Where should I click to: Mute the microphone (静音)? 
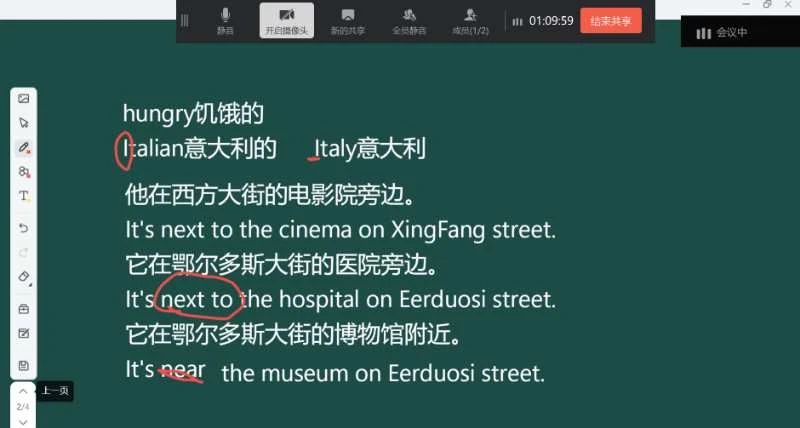[225, 20]
